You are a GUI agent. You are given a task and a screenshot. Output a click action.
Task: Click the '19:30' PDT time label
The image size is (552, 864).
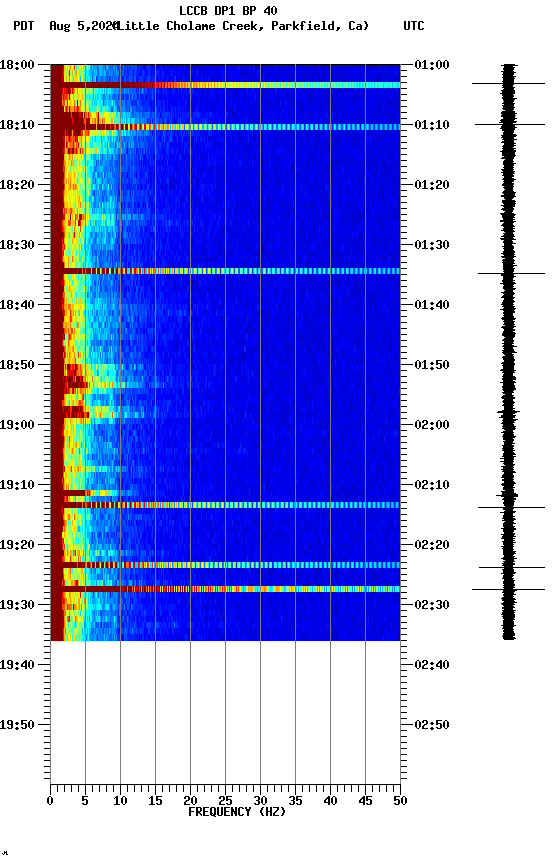pyautogui.click(x=17, y=606)
